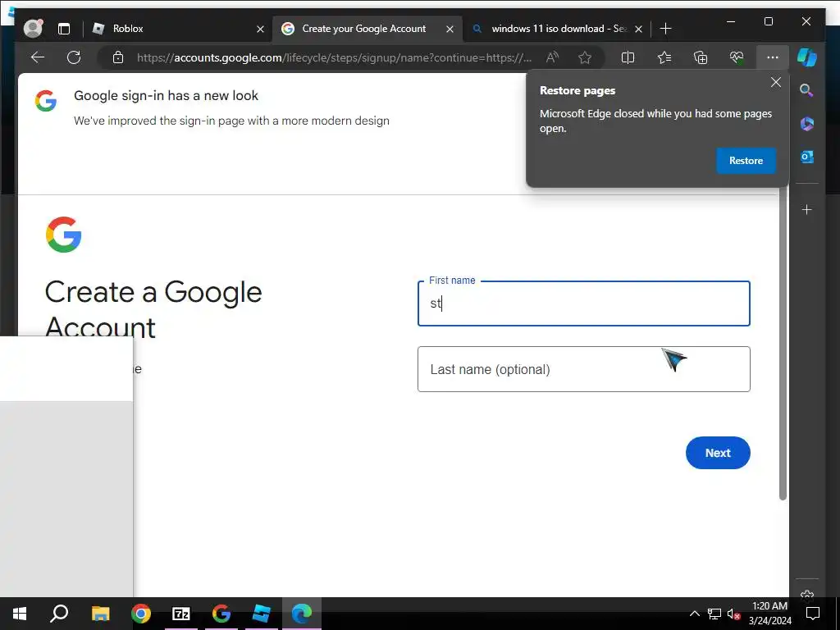
Task: Open the notification center icon
Action: [813, 614]
